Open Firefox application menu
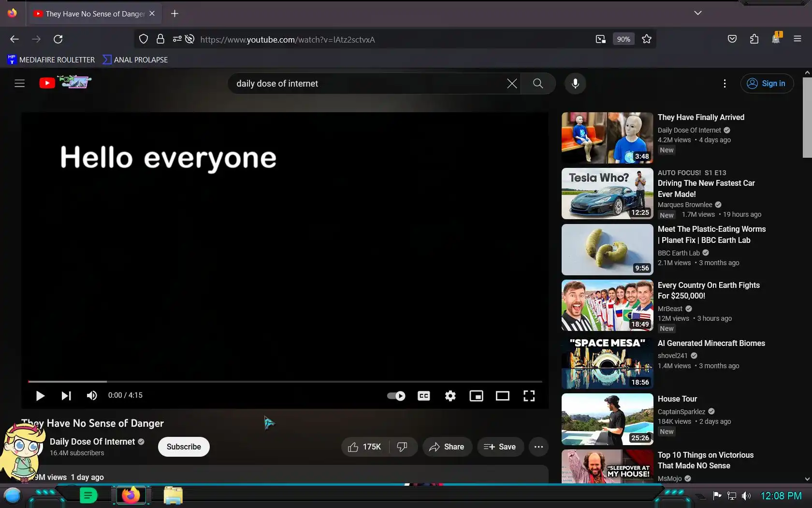 797,39
